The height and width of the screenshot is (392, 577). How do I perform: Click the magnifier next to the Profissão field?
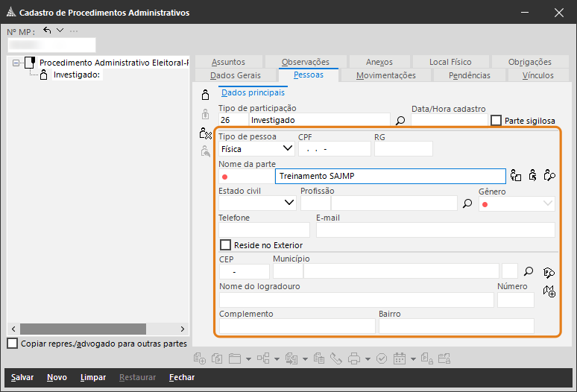tap(467, 203)
